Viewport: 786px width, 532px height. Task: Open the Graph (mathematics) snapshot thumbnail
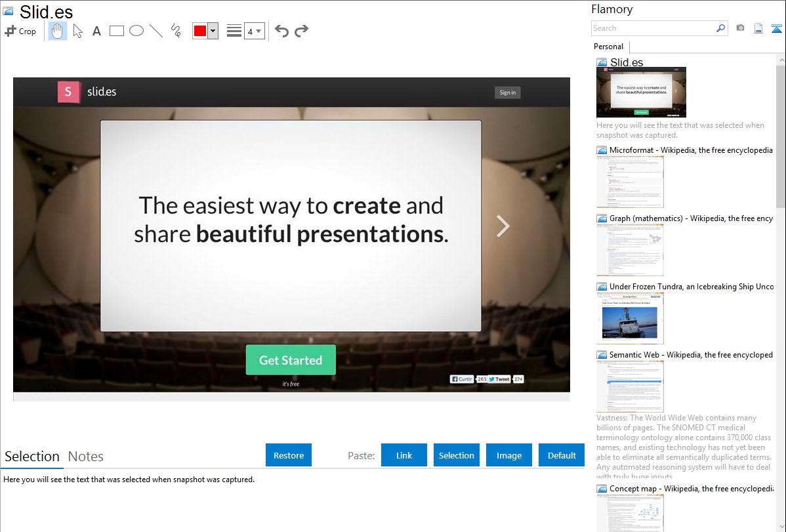pyautogui.click(x=630, y=250)
